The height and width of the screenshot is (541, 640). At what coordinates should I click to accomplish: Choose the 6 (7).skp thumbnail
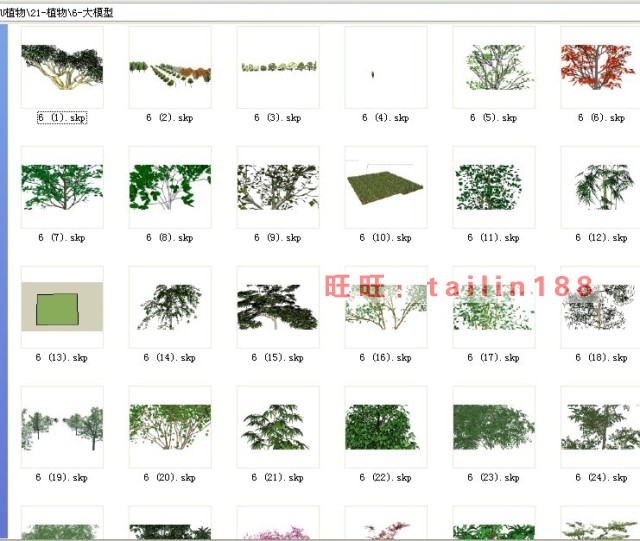tap(62, 187)
